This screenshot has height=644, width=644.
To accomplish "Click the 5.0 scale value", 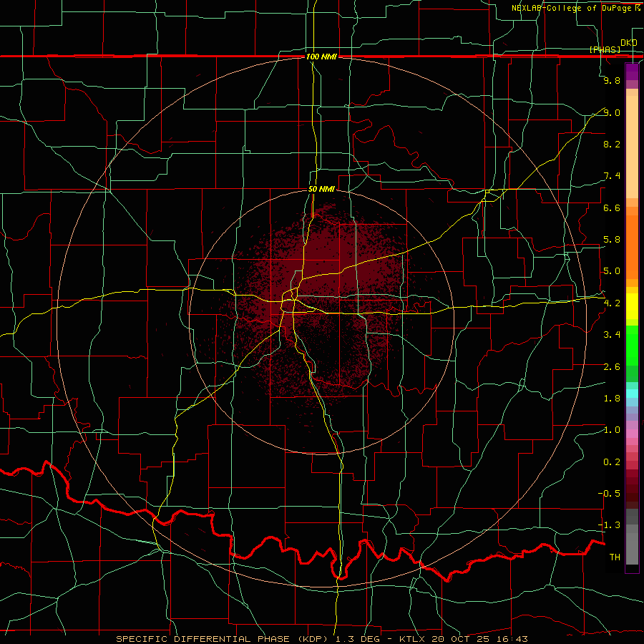I will point(612,271).
